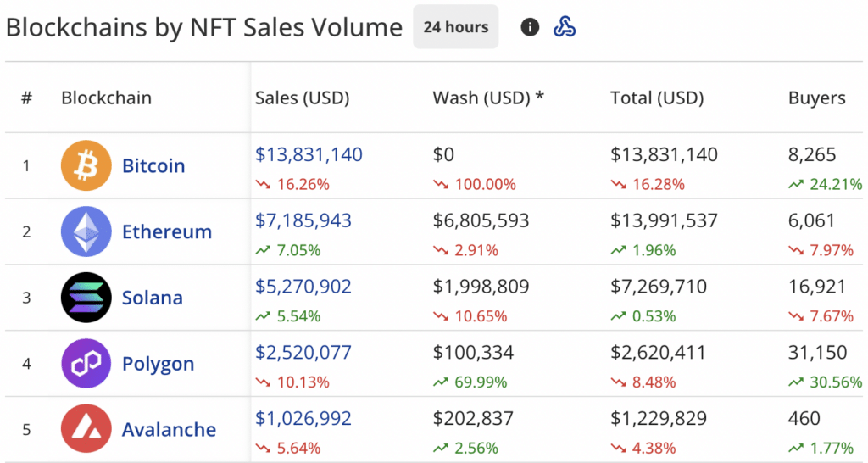Open Polygon sales figure $2,520,077
The height and width of the screenshot is (463, 868).
(x=303, y=352)
